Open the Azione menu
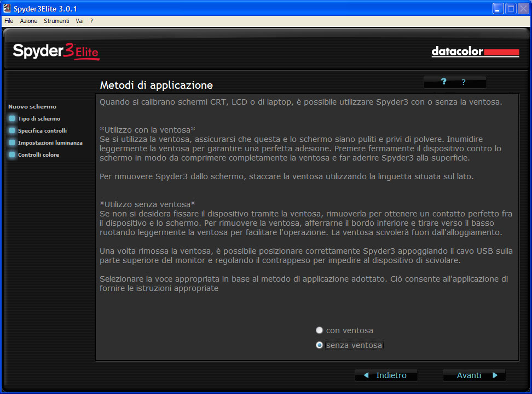 [28, 21]
